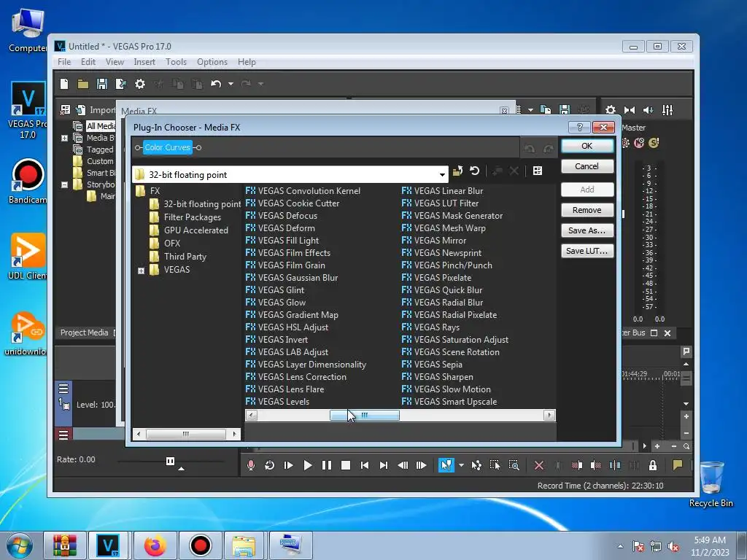Select Third Party folder in tree
Image resolution: width=747 pixels, height=560 pixels.
click(x=185, y=256)
